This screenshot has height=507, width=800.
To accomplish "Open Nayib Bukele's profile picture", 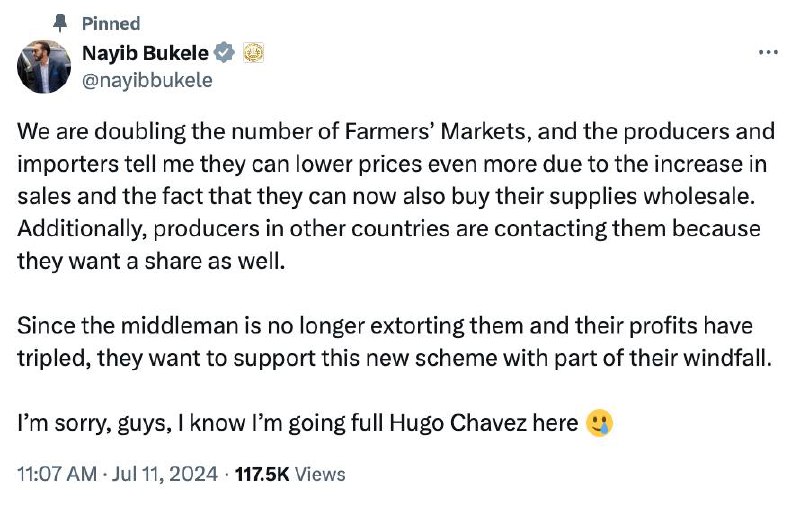I will 44,67.
